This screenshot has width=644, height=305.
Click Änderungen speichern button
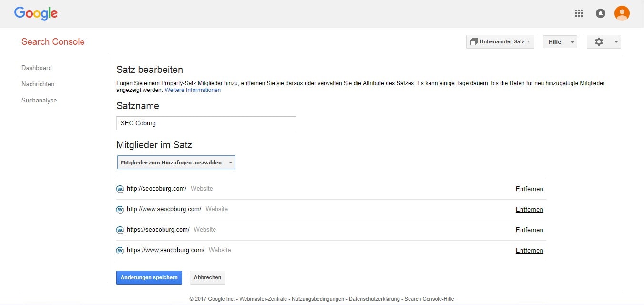point(149,277)
